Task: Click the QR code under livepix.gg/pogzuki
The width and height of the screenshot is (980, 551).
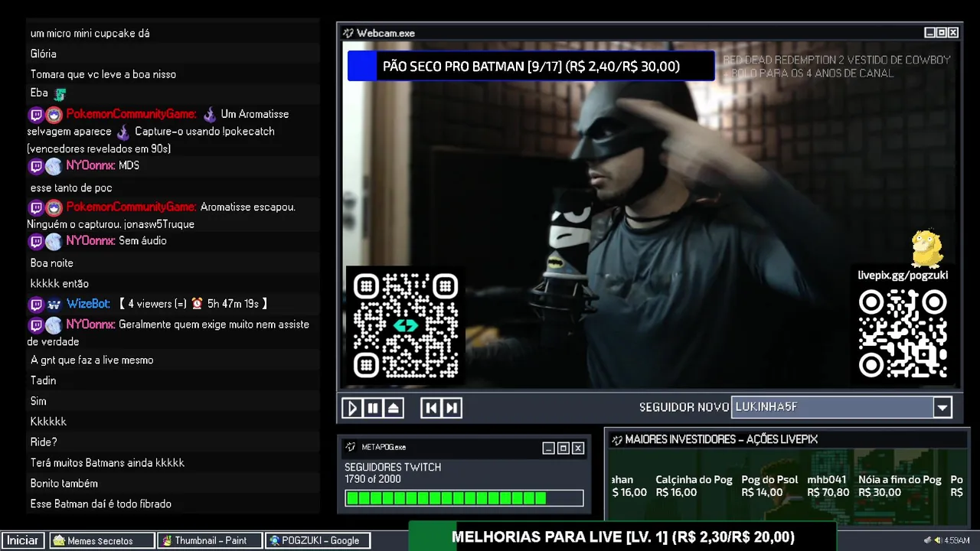Action: point(903,334)
